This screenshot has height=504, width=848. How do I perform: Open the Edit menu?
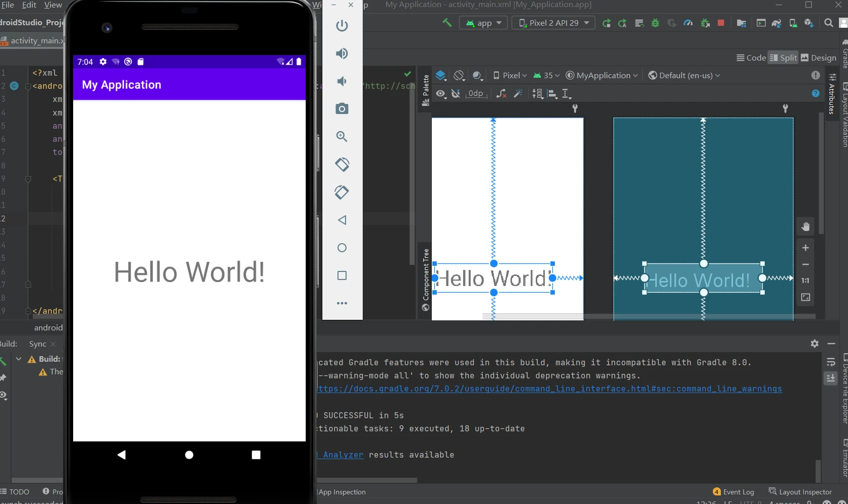[x=29, y=5]
